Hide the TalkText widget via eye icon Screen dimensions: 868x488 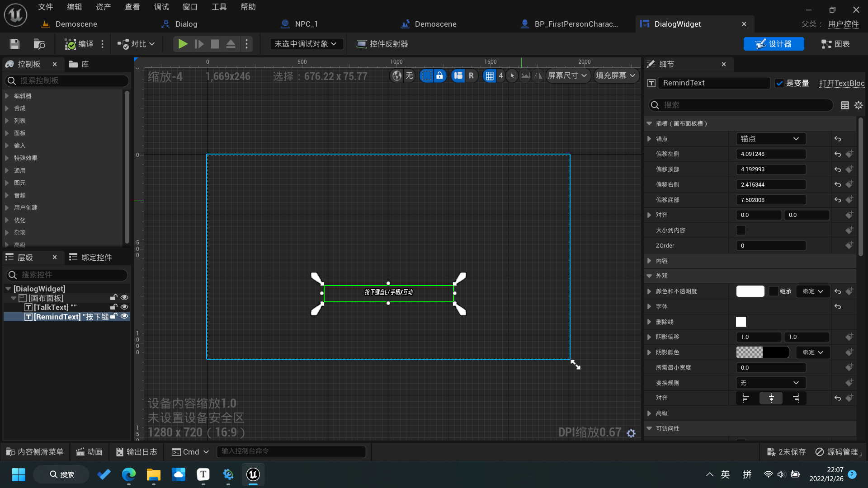(x=124, y=307)
